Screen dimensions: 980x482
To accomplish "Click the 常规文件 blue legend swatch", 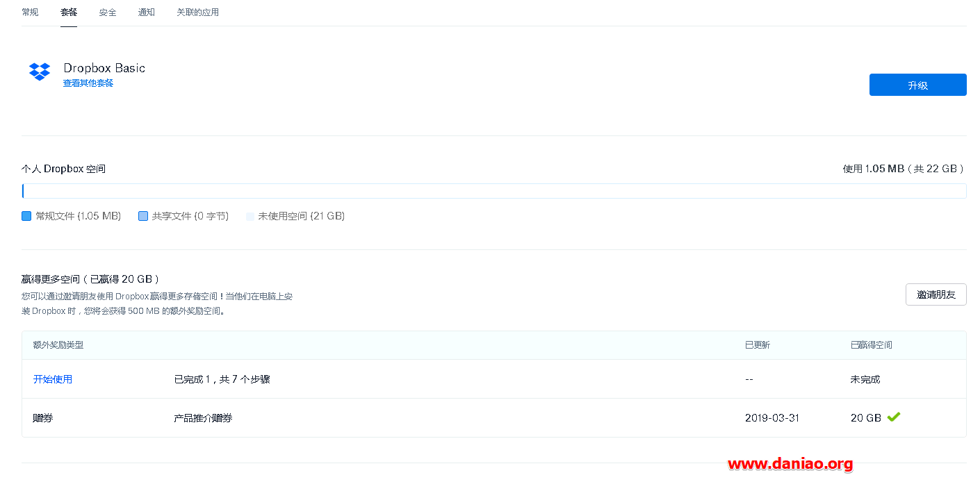I will point(26,216).
